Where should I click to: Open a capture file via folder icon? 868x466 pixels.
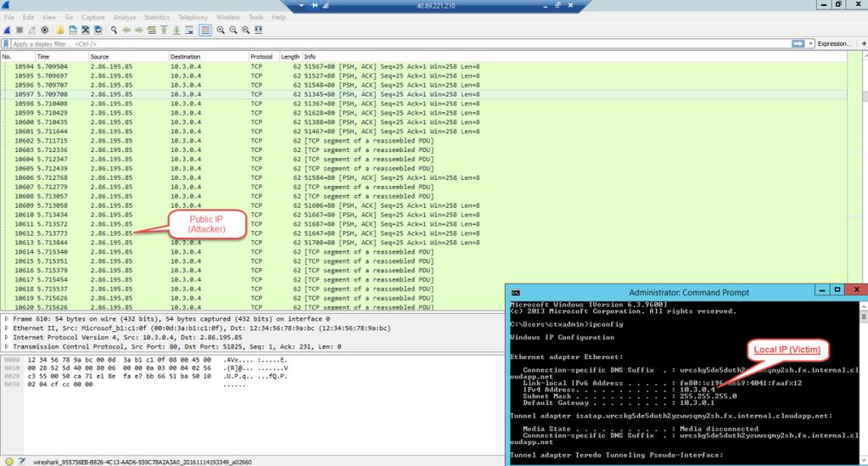click(x=59, y=30)
